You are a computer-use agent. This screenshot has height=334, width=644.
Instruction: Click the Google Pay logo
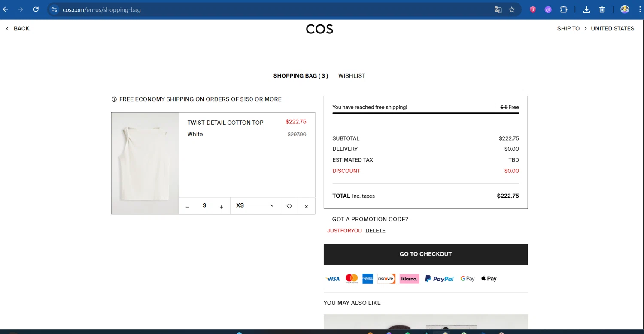(468, 279)
